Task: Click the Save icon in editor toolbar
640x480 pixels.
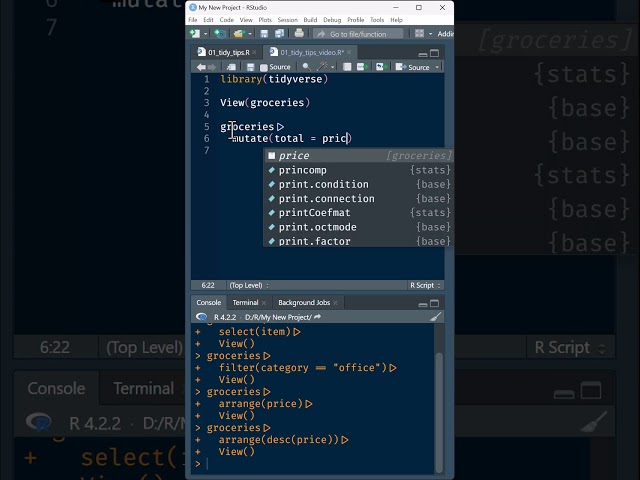Action: coord(250,67)
